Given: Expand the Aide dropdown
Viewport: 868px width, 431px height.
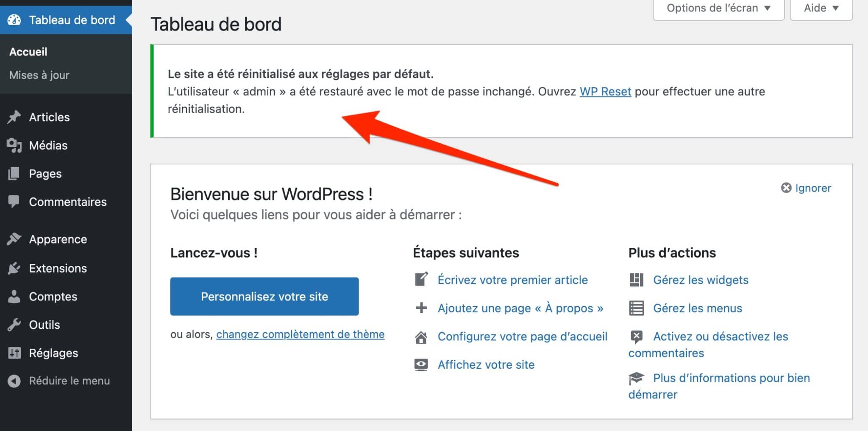Looking at the screenshot, I should (x=821, y=8).
